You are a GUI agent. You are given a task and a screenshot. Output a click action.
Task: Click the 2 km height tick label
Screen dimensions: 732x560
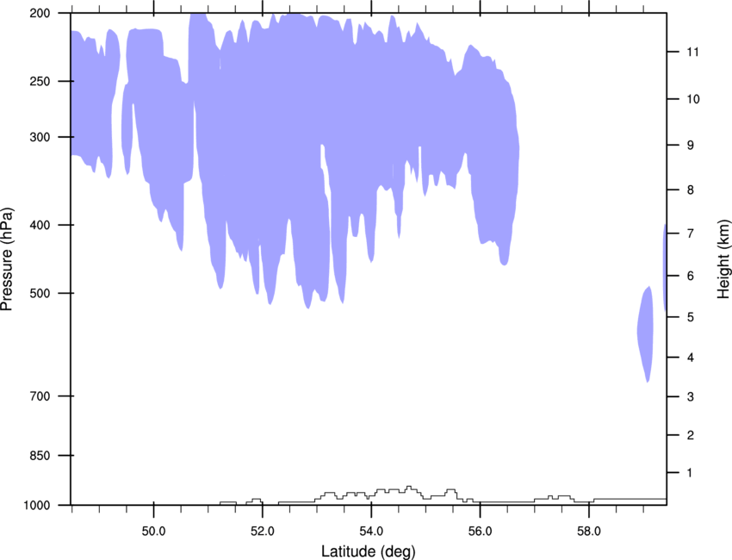pos(691,435)
